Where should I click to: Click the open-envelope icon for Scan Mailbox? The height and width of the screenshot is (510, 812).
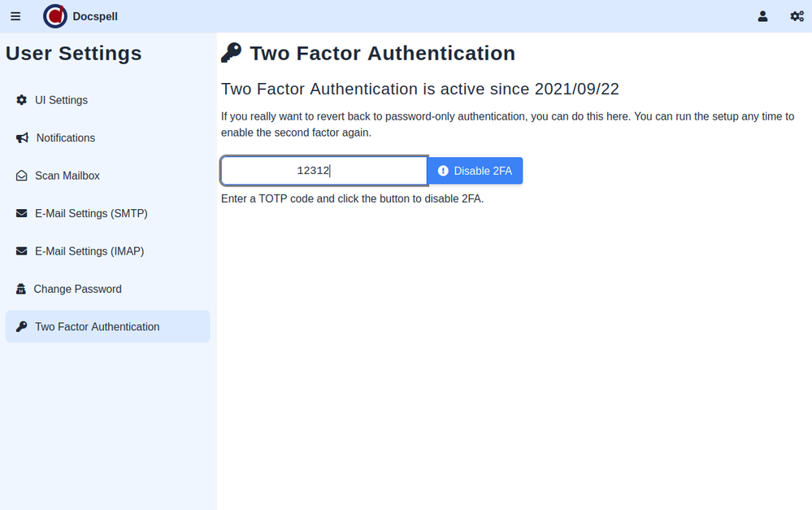point(22,176)
